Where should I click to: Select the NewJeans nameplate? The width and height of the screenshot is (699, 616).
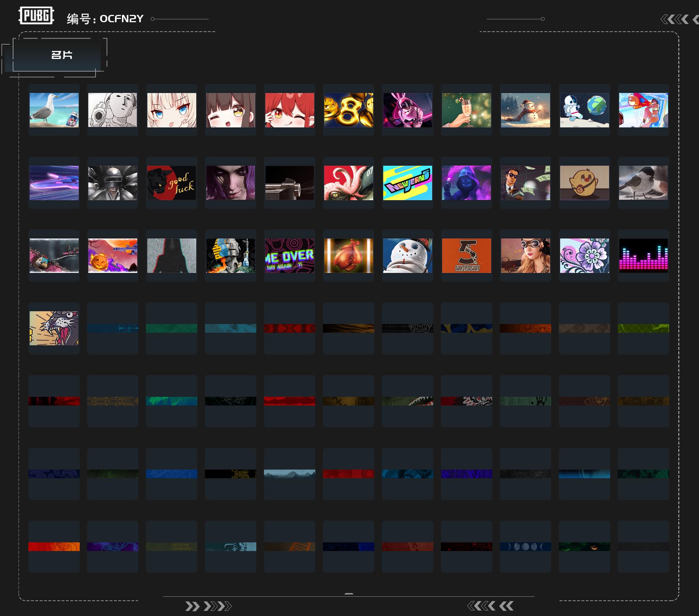click(x=408, y=183)
